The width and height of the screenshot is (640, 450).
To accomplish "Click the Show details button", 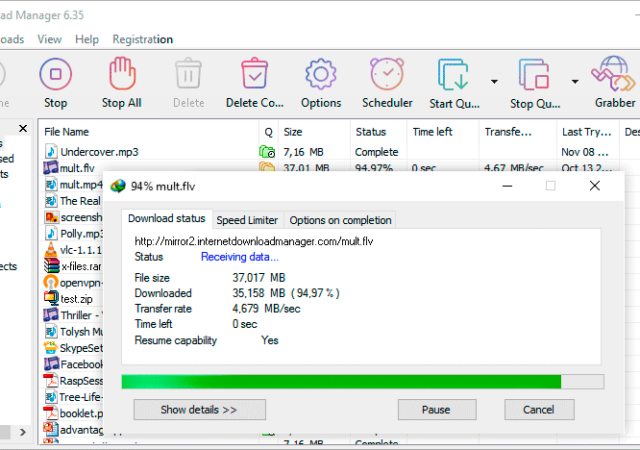I will click(199, 410).
